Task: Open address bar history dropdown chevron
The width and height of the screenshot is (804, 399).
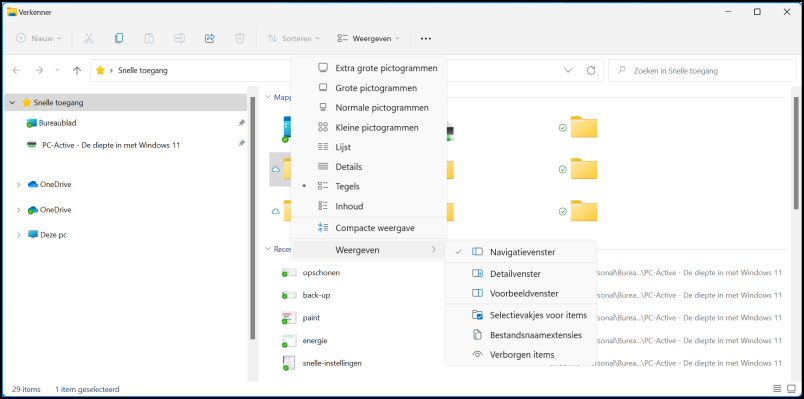Action: (568, 71)
